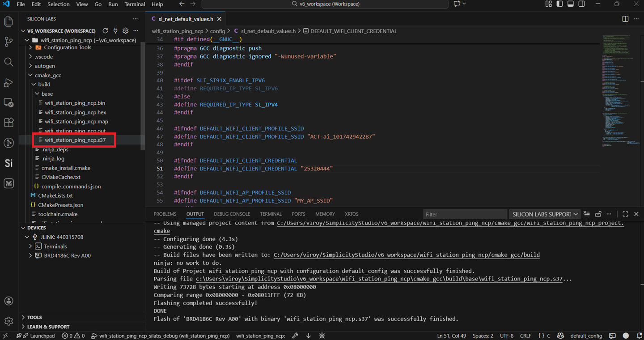Open the Run and Debug view
Screen dimensions: 644x340
8,82
